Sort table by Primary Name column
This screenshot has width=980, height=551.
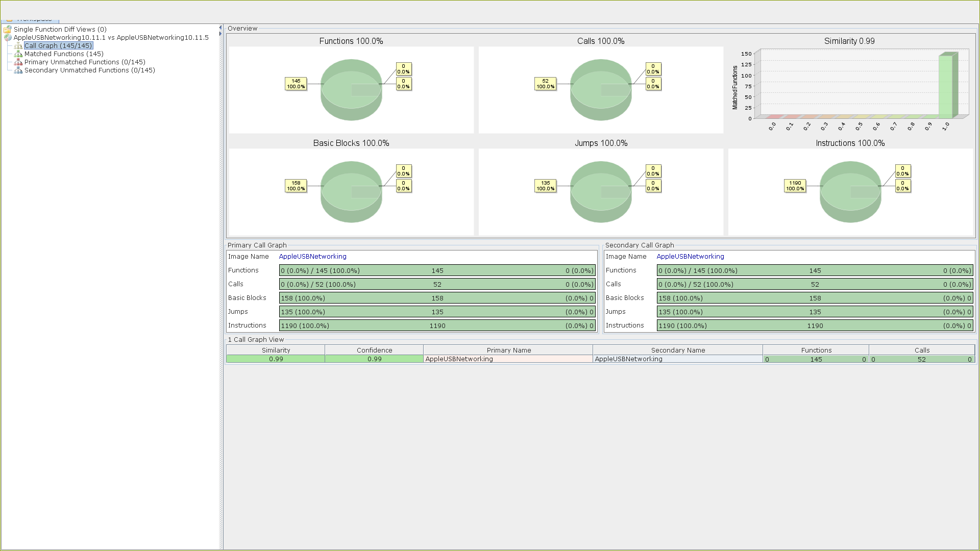(508, 350)
